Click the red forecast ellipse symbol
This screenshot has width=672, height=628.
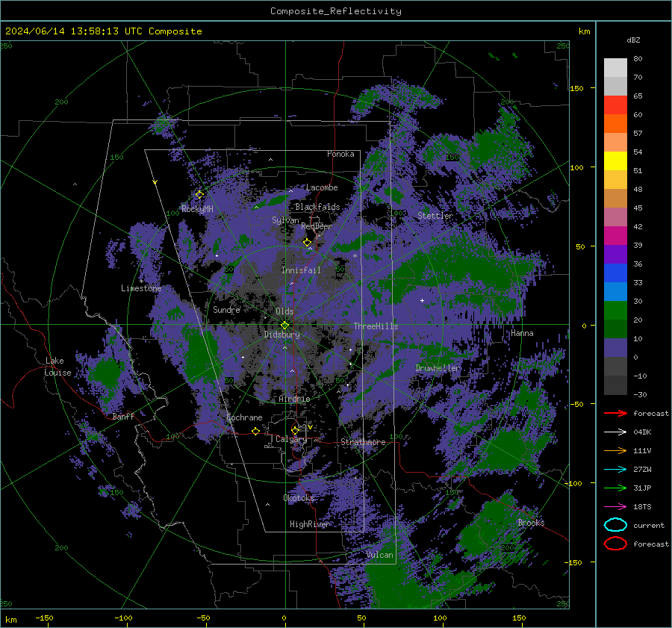coord(615,544)
